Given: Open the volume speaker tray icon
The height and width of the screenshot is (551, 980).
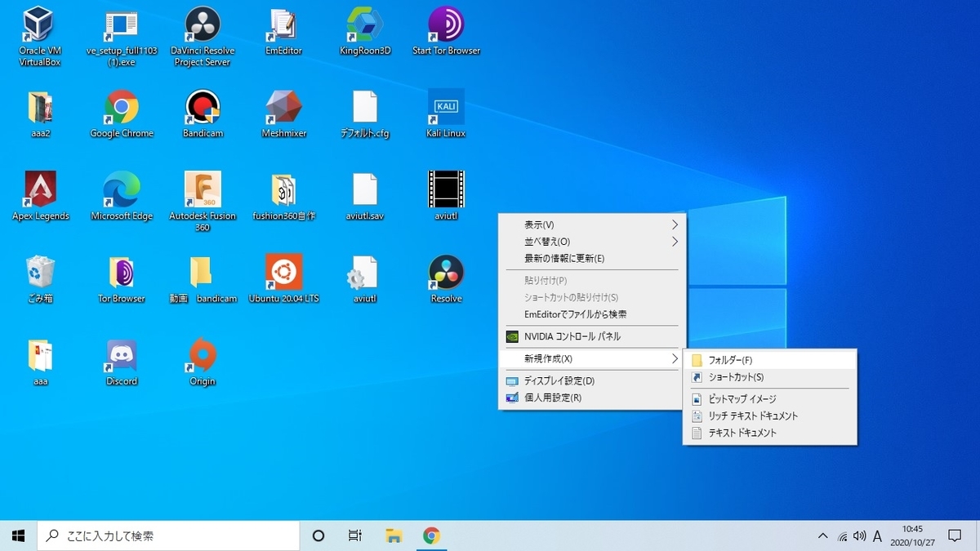Looking at the screenshot, I should 859,536.
